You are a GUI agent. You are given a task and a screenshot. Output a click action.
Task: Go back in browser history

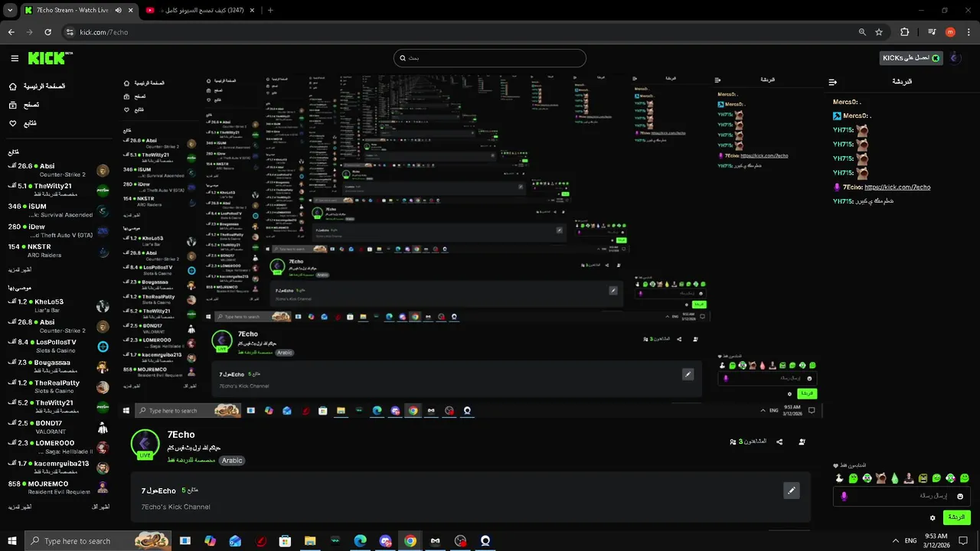tap(11, 32)
